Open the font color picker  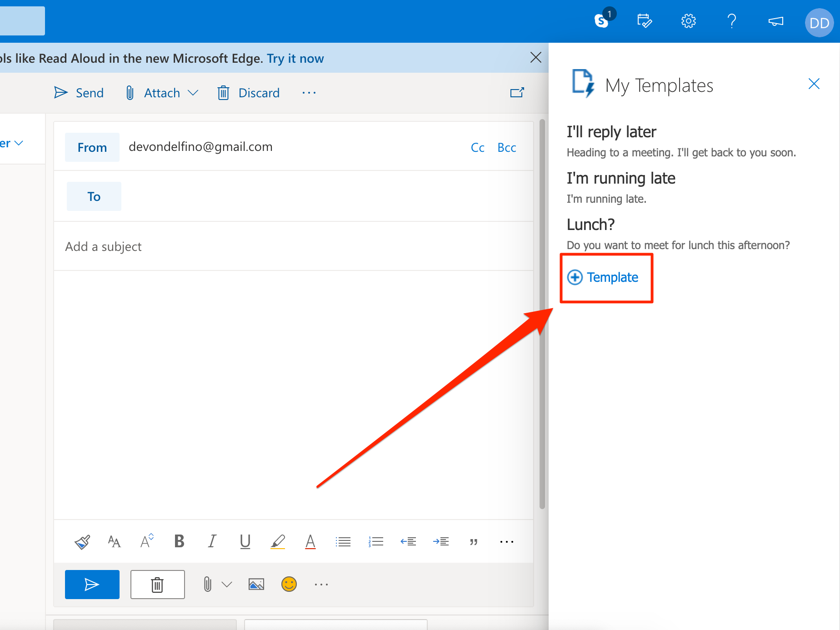pyautogui.click(x=310, y=541)
